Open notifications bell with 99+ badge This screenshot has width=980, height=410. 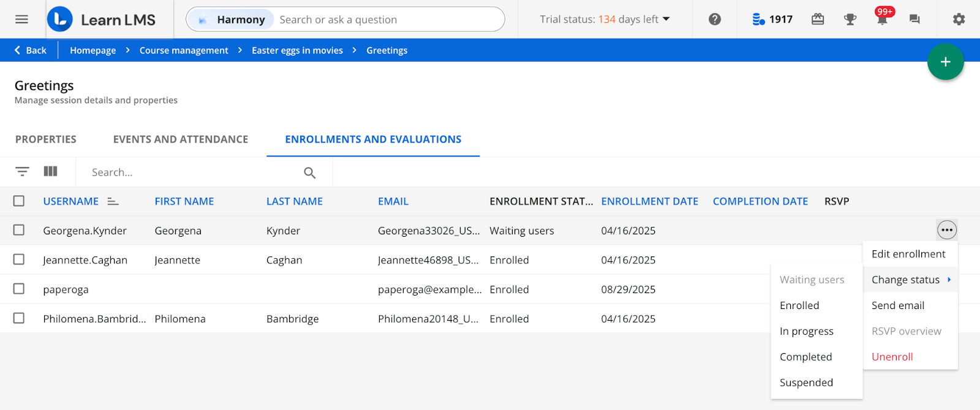click(882, 19)
